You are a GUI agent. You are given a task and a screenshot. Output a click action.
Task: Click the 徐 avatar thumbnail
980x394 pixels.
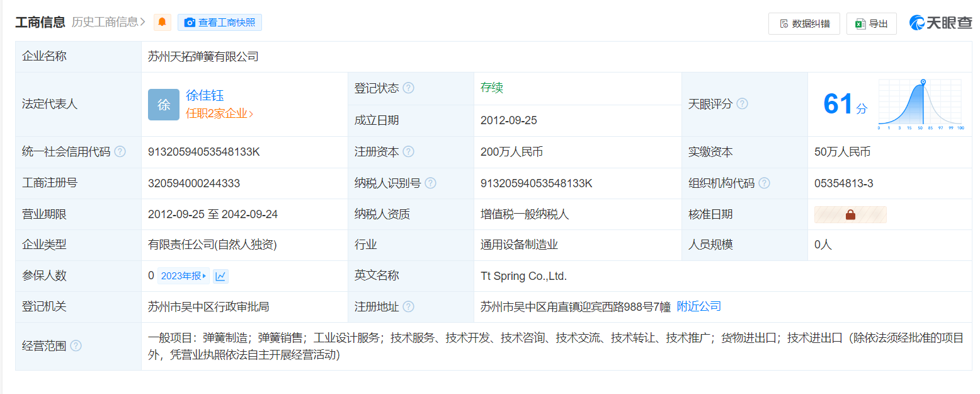[164, 105]
